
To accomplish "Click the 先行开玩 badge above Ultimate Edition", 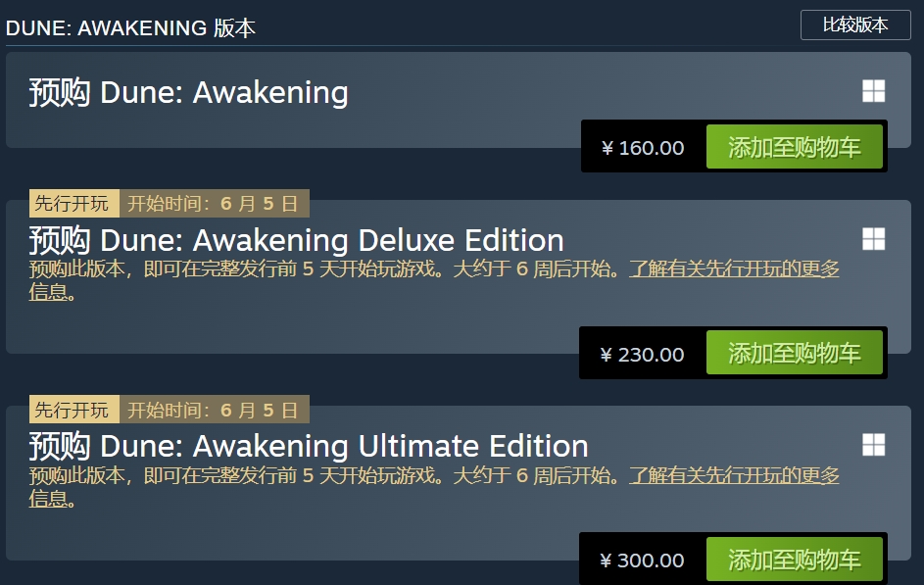I will point(73,410).
